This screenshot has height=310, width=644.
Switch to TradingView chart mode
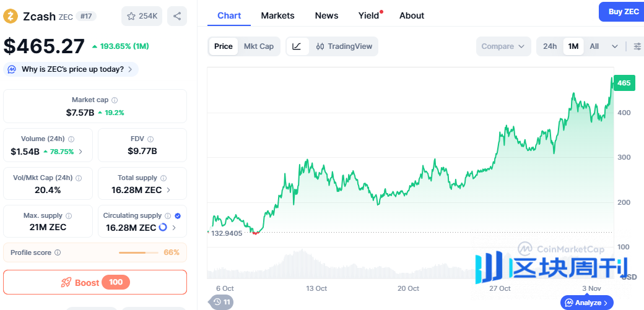coord(344,46)
